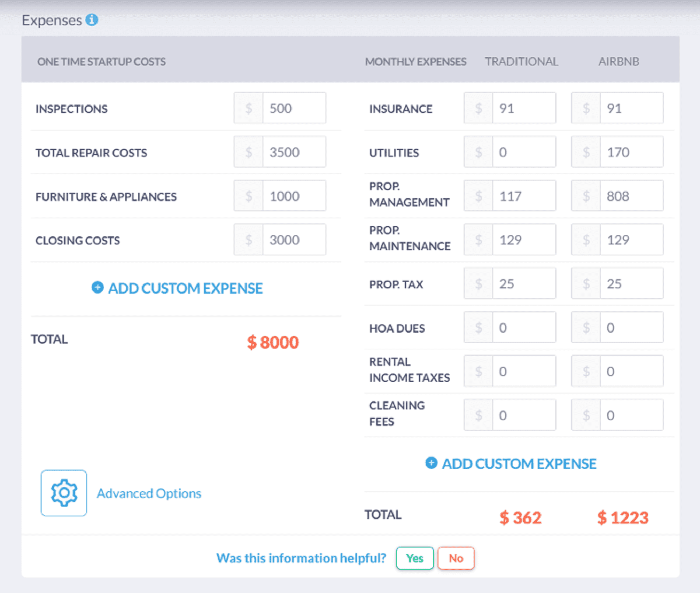Click the Closing Costs input box
This screenshot has height=593, width=700.
point(294,239)
